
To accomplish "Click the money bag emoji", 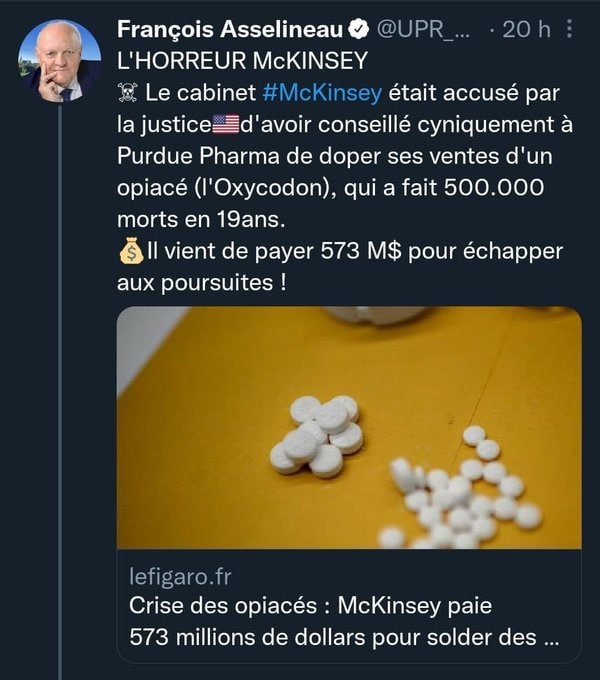I will [x=129, y=254].
